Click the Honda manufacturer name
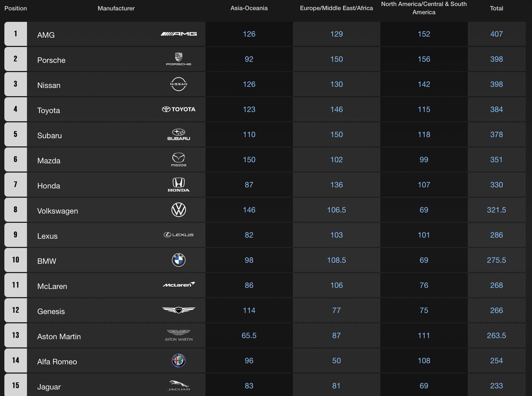 [x=49, y=186]
